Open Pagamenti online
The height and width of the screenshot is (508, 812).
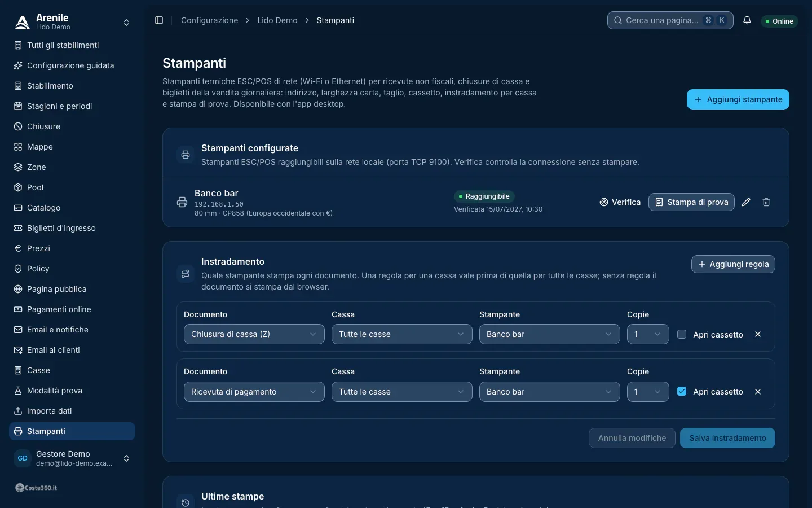pos(72,309)
